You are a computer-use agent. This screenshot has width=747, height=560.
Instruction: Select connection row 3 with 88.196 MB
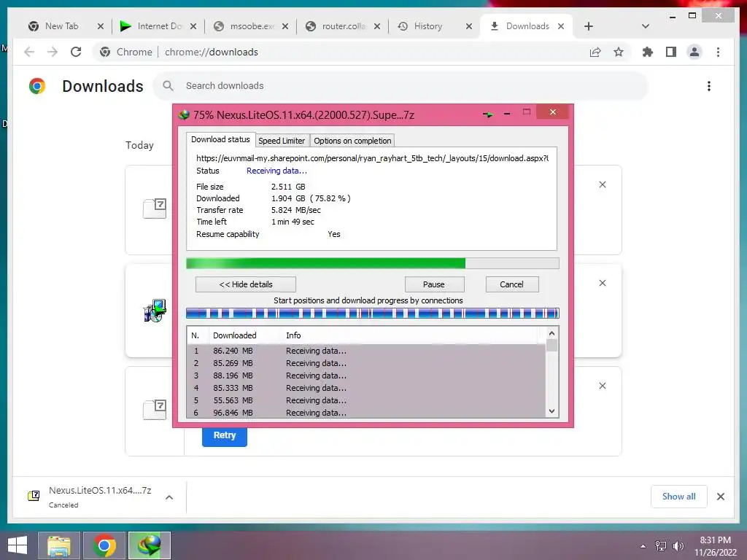(x=367, y=376)
